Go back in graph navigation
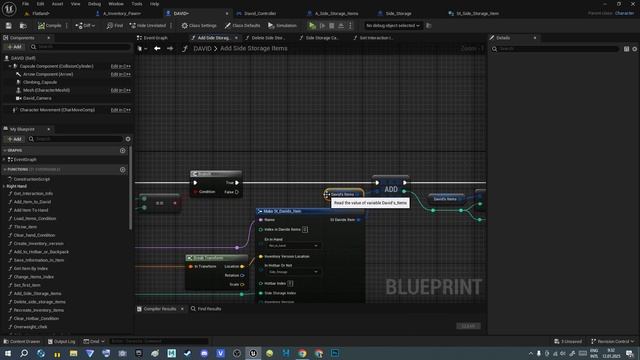This screenshot has height=360, width=640. tap(157, 49)
